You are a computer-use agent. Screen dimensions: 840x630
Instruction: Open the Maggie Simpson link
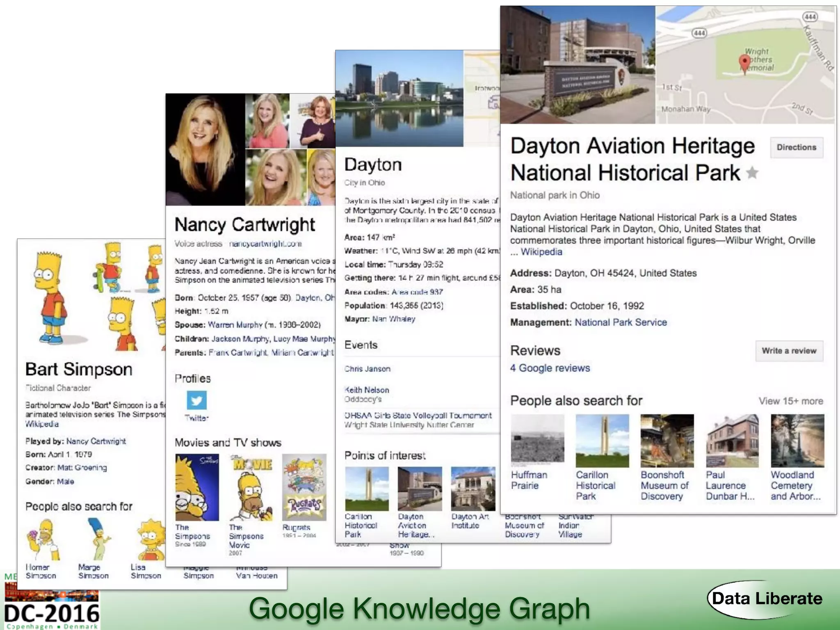(x=199, y=573)
